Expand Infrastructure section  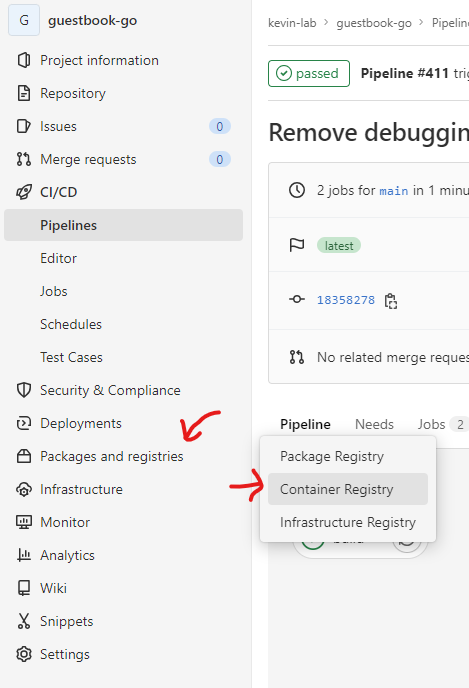[x=81, y=489]
